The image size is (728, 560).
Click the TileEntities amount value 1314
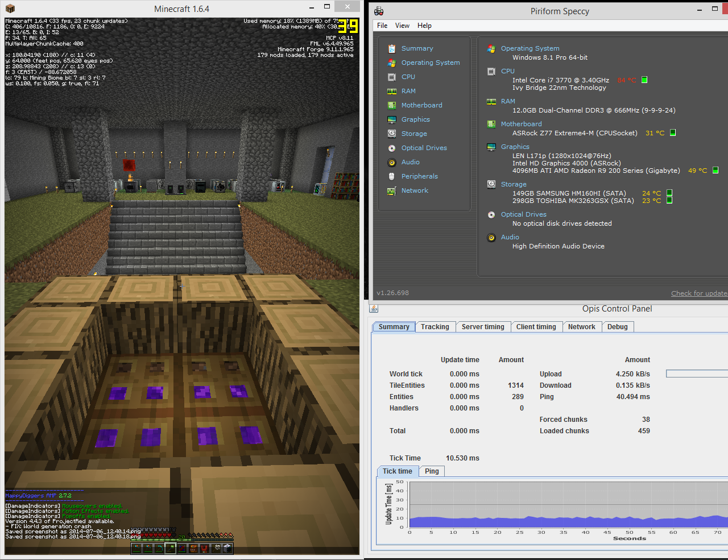coord(516,385)
